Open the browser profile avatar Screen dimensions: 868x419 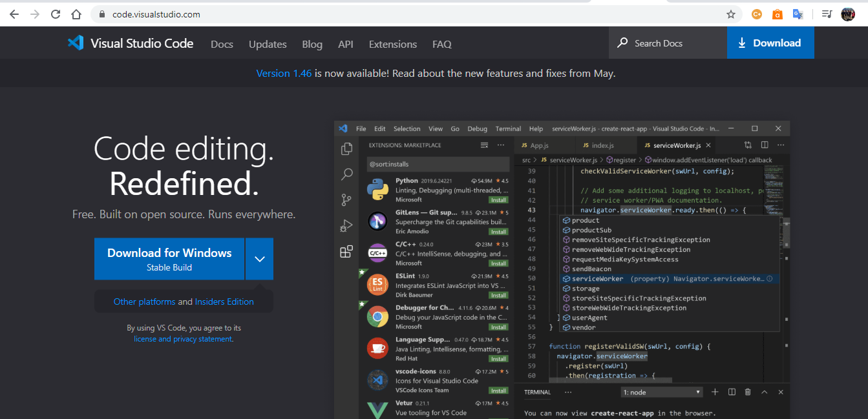pos(848,14)
